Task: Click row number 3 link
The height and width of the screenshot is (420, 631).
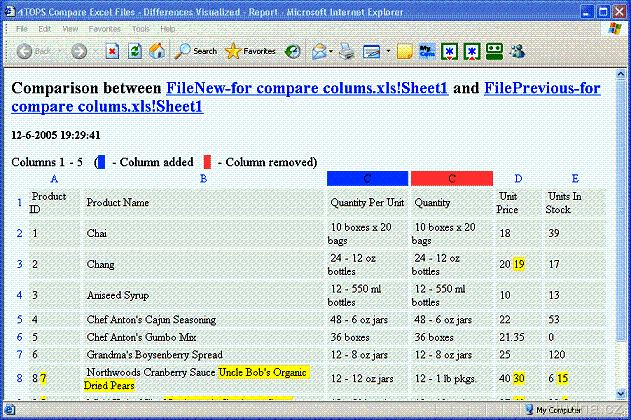Action: (x=19, y=264)
